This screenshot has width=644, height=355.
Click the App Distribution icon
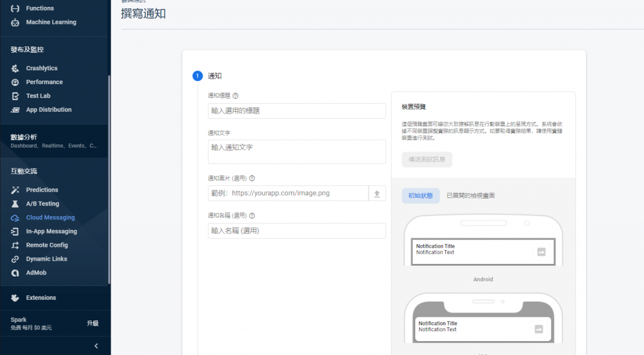[x=15, y=109]
